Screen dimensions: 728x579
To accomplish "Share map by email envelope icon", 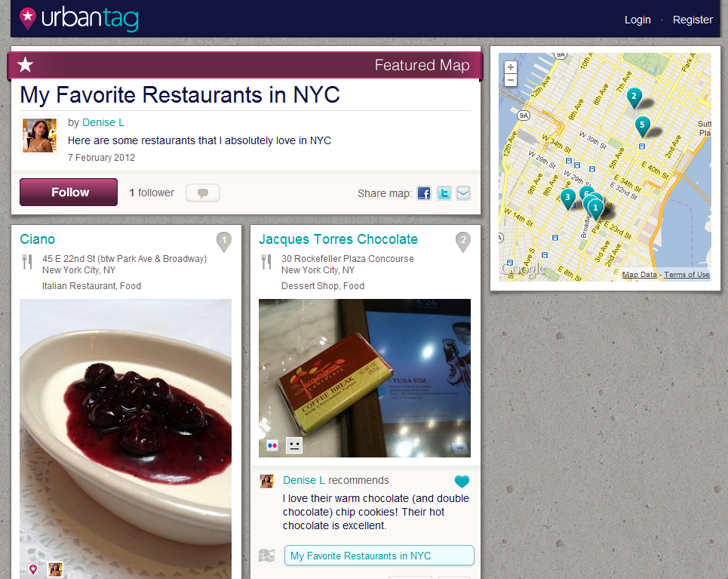I will pyautogui.click(x=463, y=192).
